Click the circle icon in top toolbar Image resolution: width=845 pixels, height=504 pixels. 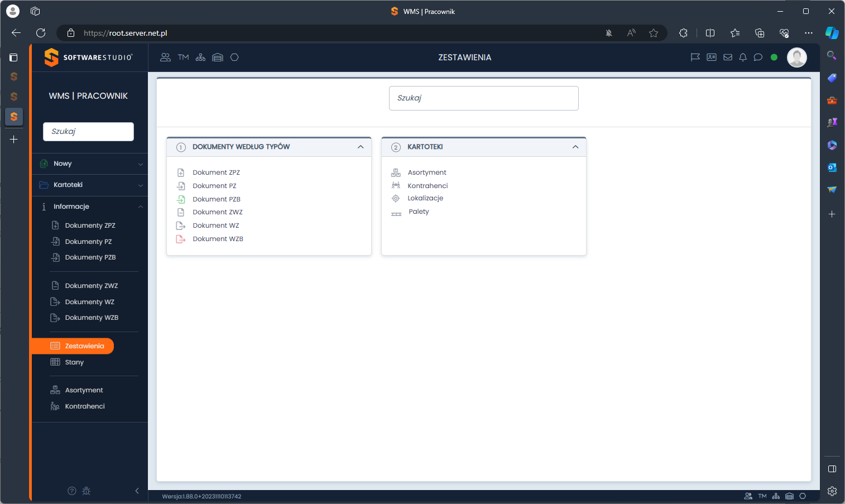[x=234, y=57]
